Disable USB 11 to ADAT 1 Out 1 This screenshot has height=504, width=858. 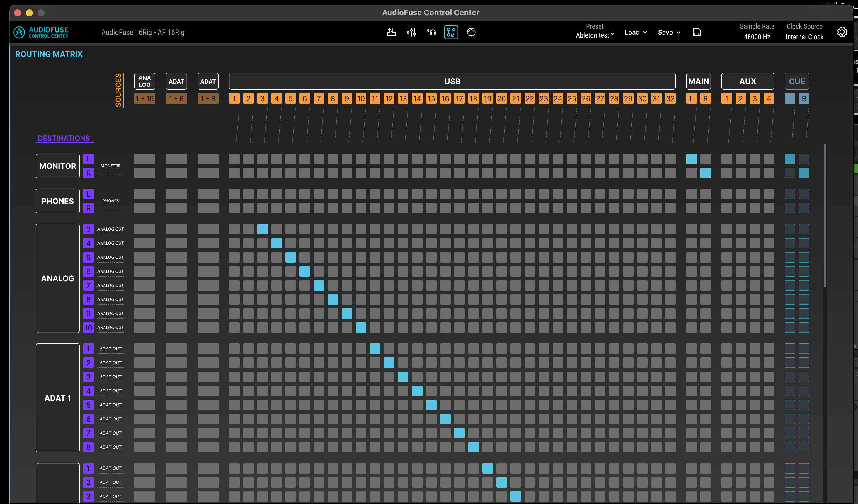(x=375, y=349)
